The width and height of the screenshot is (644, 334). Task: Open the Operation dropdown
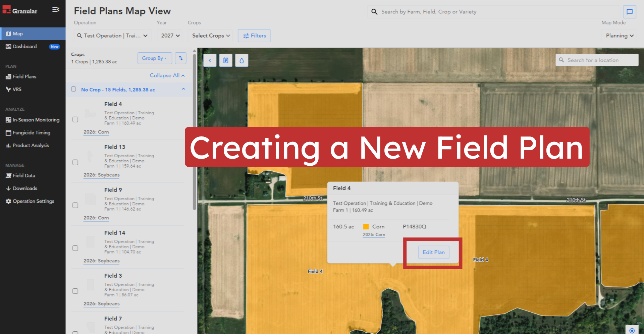tap(112, 36)
